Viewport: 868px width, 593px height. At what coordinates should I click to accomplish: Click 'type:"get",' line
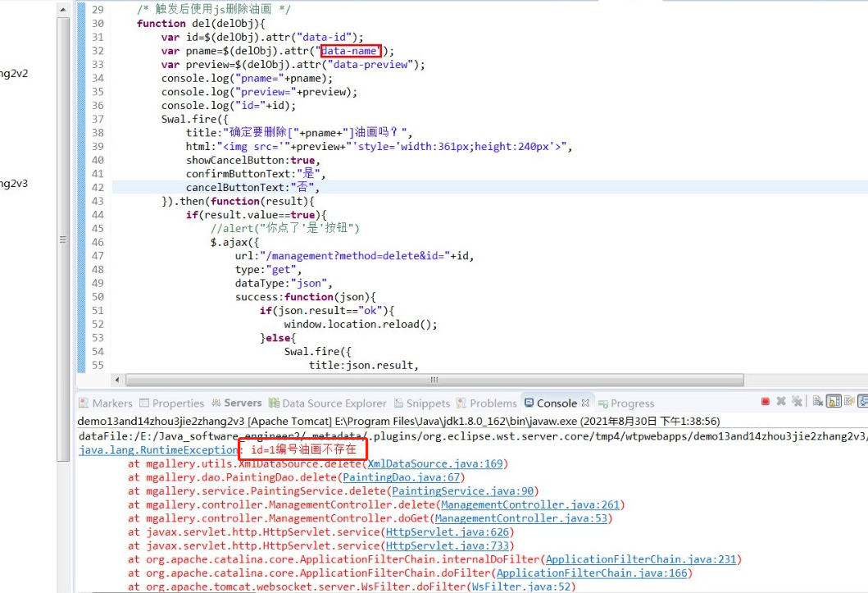click(x=269, y=270)
